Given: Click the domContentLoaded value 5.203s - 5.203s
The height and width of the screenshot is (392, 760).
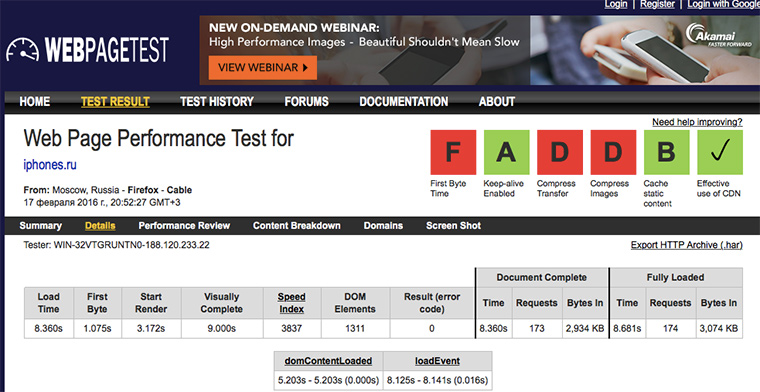Looking at the screenshot, I should point(328,380).
